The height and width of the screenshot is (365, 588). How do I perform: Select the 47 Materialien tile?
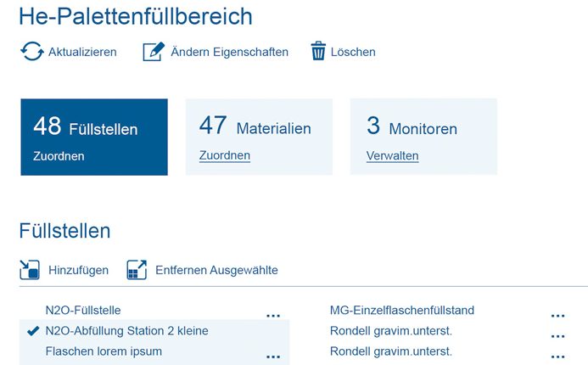[259, 137]
